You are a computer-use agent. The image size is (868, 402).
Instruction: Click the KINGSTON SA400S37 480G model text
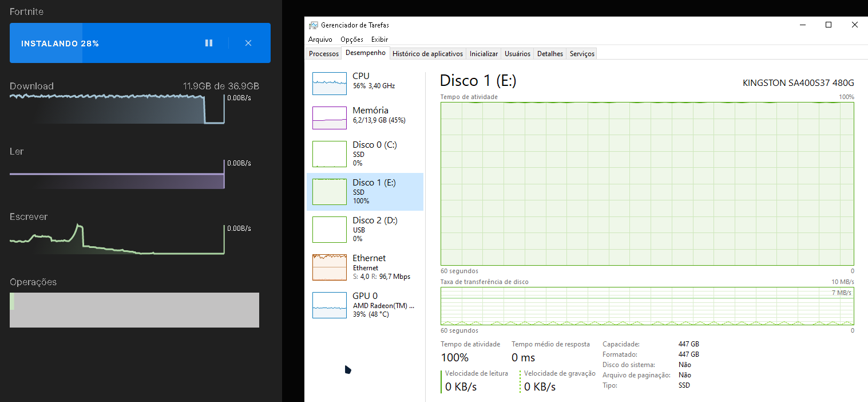pyautogui.click(x=798, y=82)
